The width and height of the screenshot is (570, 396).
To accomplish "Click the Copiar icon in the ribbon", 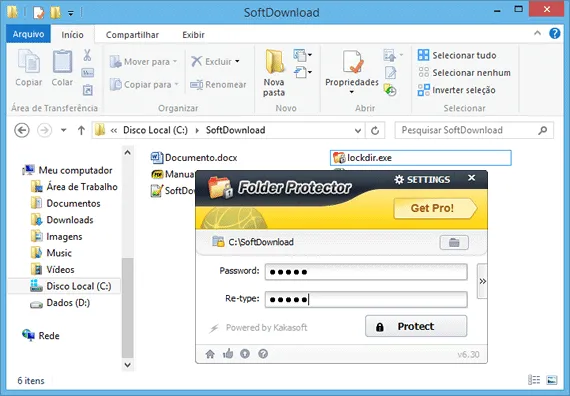I will coord(29,61).
